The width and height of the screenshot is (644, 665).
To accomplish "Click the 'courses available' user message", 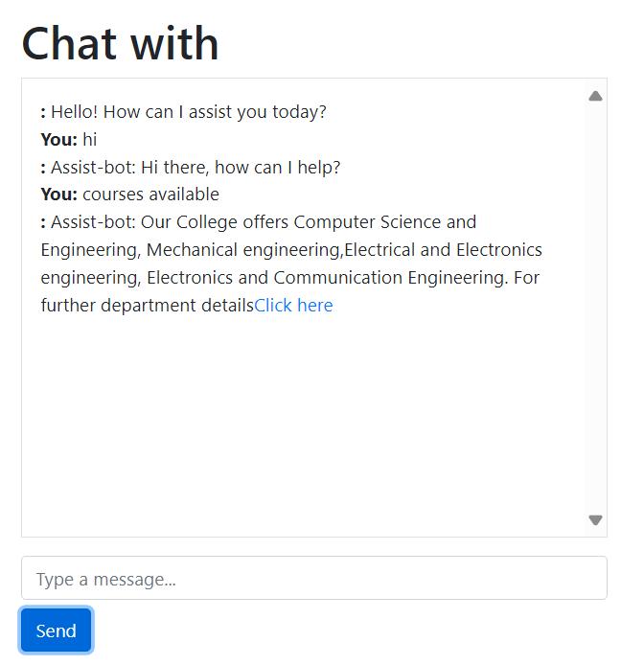I will [150, 195].
